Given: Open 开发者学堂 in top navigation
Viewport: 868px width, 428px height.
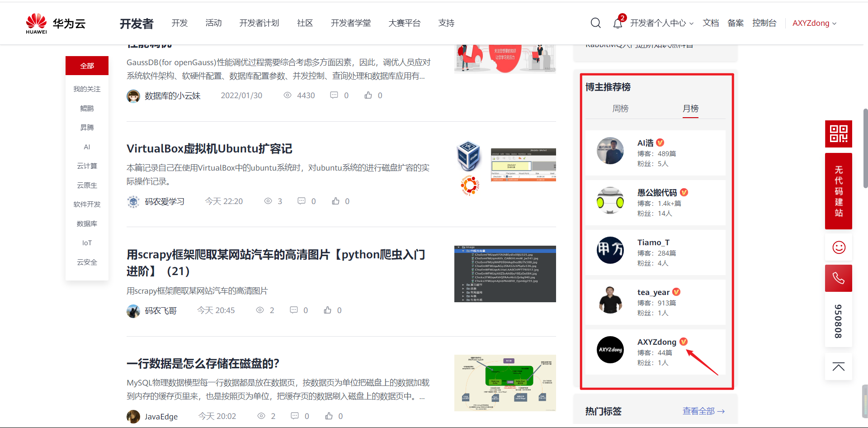Looking at the screenshot, I should (x=350, y=23).
